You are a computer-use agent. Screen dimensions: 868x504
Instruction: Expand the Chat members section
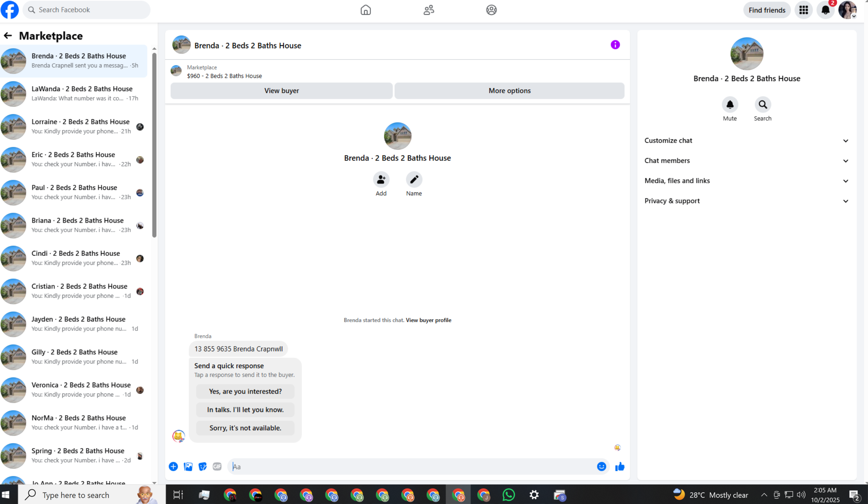[x=746, y=161]
